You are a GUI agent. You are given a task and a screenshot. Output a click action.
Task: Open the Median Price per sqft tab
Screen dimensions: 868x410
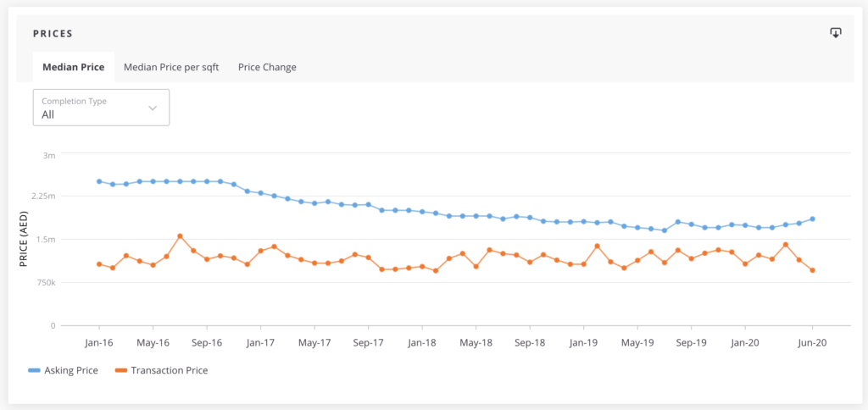pyautogui.click(x=171, y=67)
